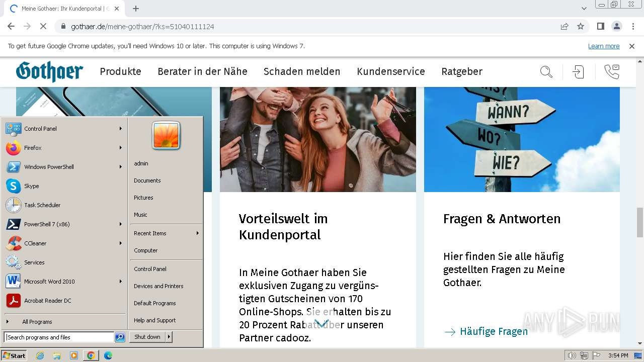
Task: Open Documents from Start menu
Action: pyautogui.click(x=147, y=180)
